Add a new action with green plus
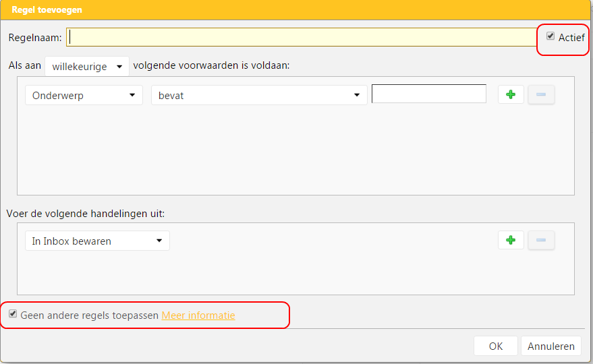 511,240
